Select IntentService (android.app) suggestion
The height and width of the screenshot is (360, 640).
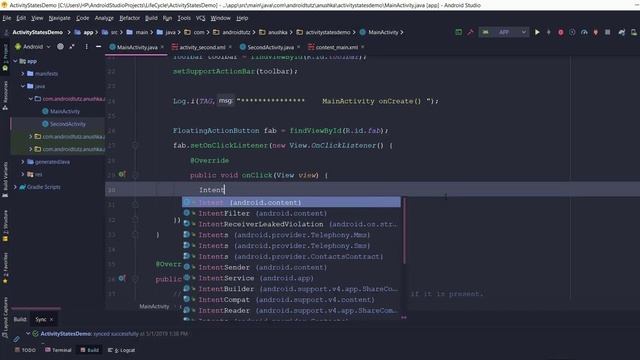[x=291, y=278]
